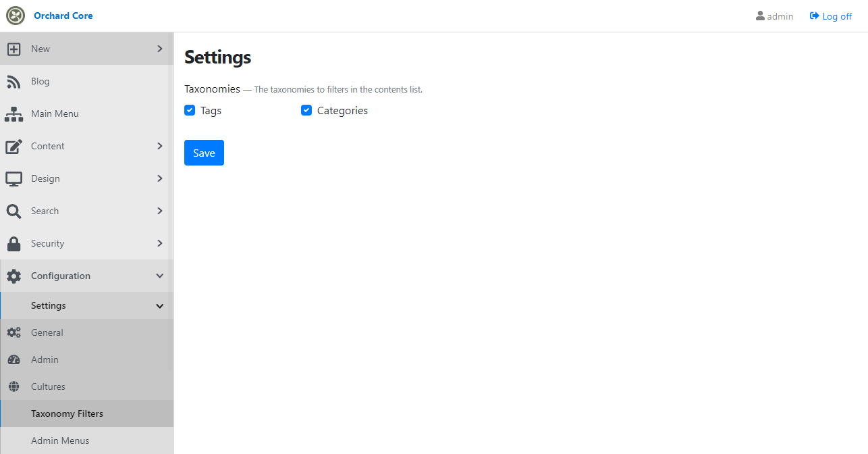Screen dimensions: 868x454
Task: Click the Orchard Core brand link
Action: [63, 16]
